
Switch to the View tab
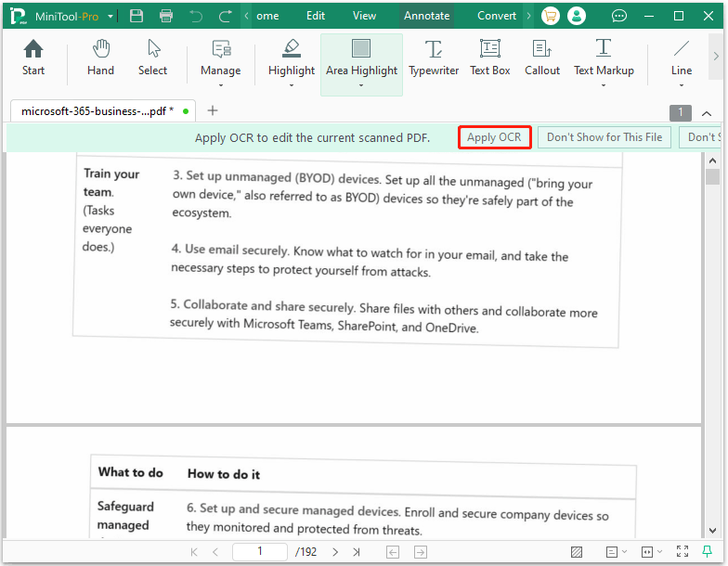click(x=364, y=16)
